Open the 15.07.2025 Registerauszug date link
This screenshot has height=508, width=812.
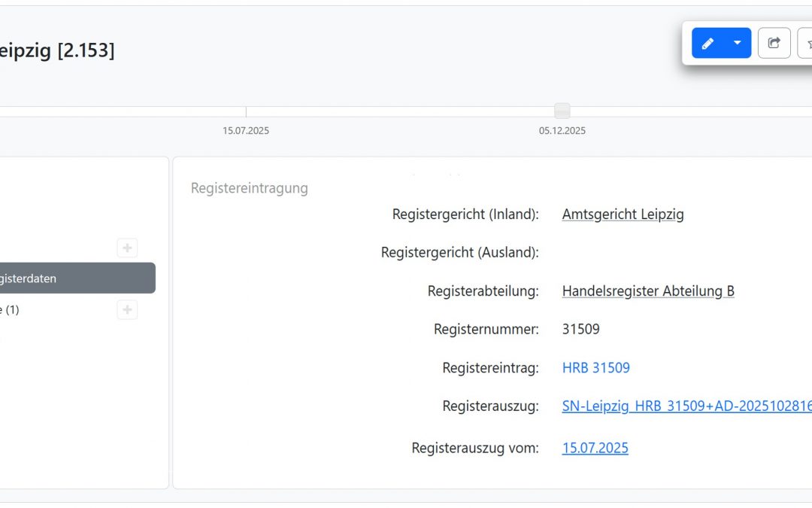[595, 447]
